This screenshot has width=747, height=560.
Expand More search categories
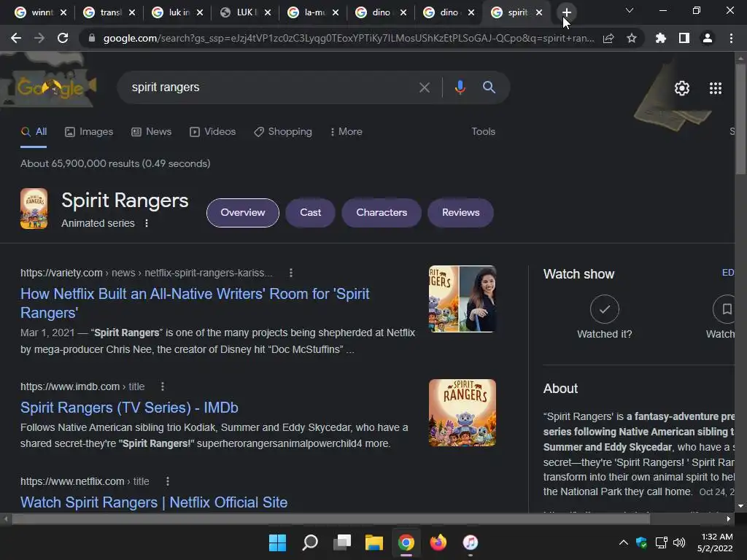click(x=347, y=132)
